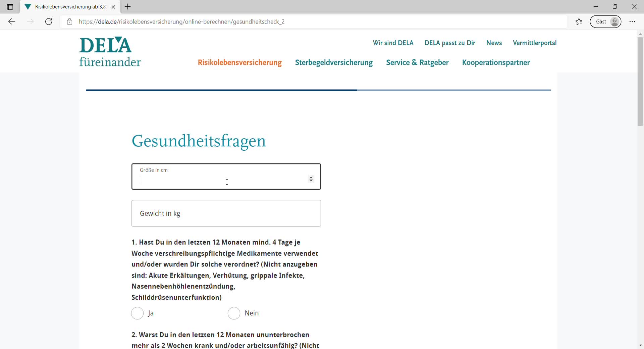Click the Größe in cm spinner arrows
Image resolution: width=644 pixels, height=349 pixels.
(311, 179)
